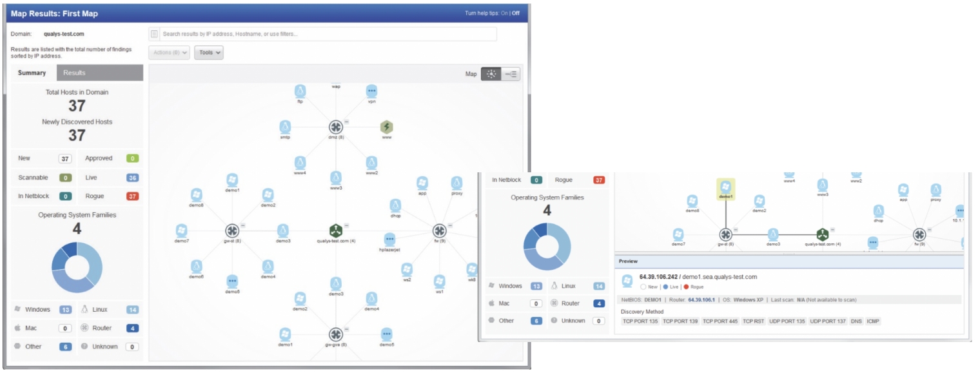
Task: Select the highlighted demo1 host in preview
Action: pos(725,188)
